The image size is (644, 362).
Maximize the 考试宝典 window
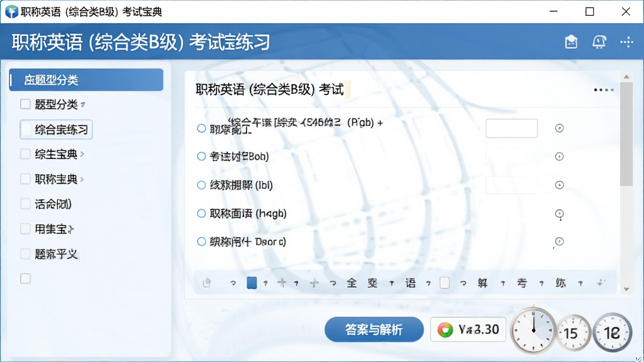(x=589, y=11)
